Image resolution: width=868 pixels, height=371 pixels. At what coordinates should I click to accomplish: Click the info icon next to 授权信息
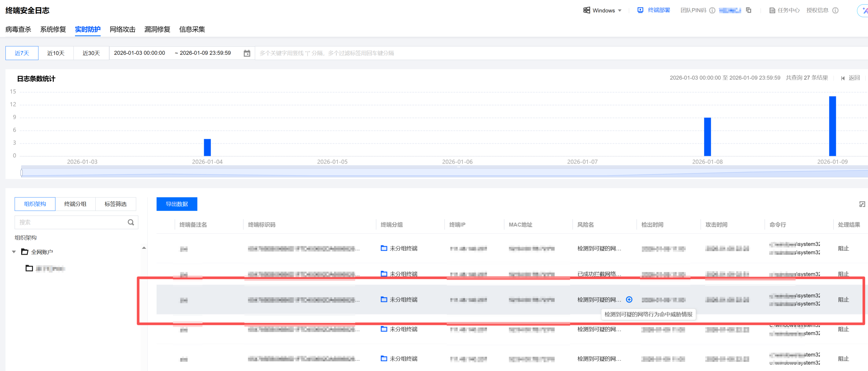[835, 10]
